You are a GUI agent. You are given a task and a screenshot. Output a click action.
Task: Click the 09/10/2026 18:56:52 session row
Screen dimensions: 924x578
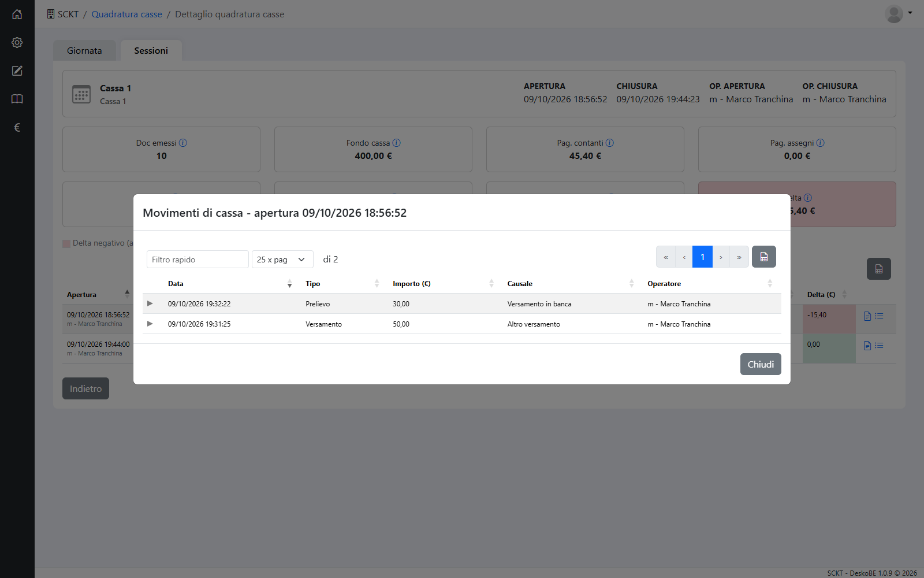[98, 319]
